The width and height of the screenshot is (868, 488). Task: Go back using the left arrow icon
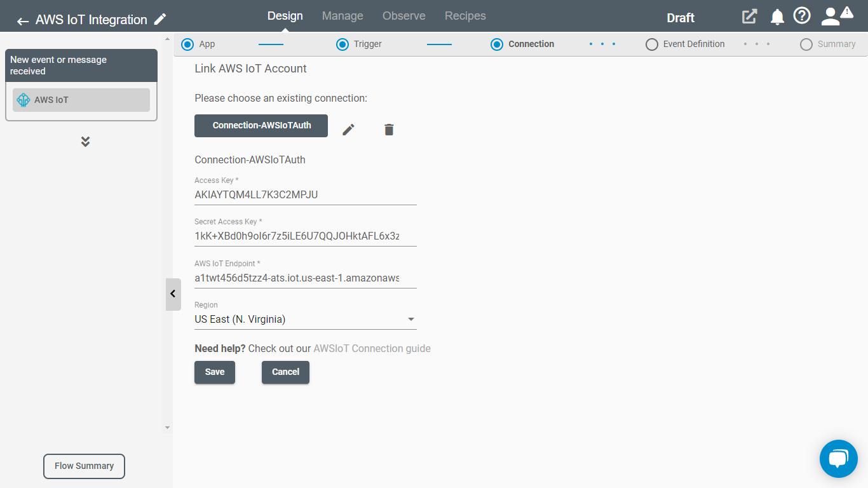(23, 21)
